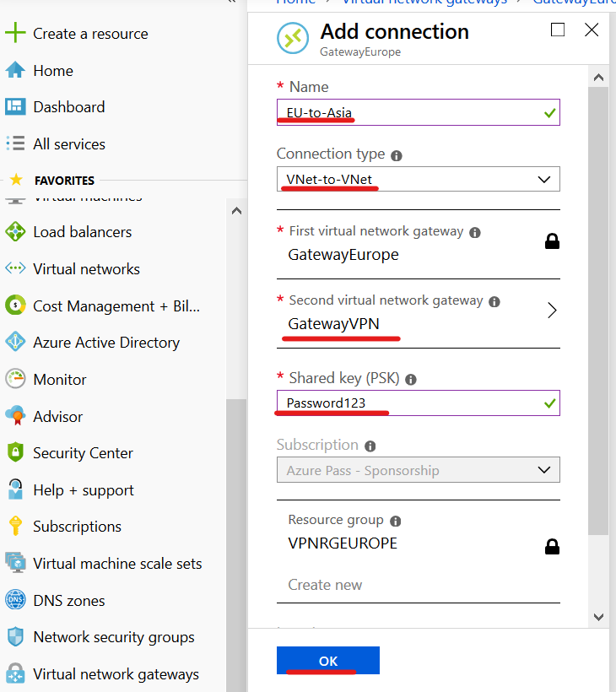This screenshot has width=616, height=692.
Task: Click the Shared key field with Password123
Action: [x=419, y=403]
